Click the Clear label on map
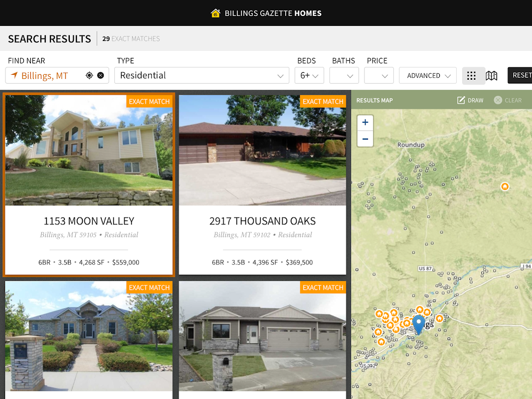This screenshot has width=532, height=399. [513, 100]
